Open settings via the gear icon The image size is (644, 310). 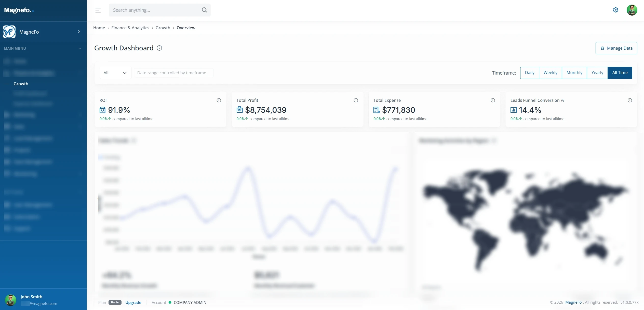tap(616, 10)
